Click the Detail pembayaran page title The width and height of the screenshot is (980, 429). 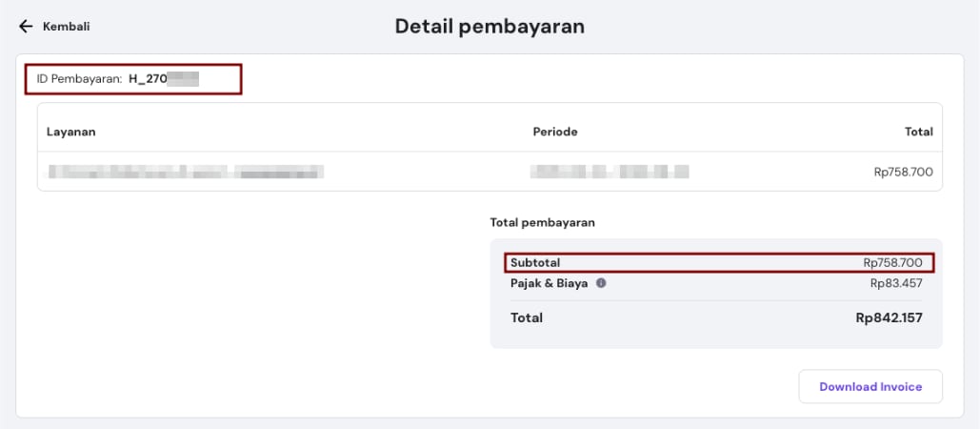(x=490, y=27)
